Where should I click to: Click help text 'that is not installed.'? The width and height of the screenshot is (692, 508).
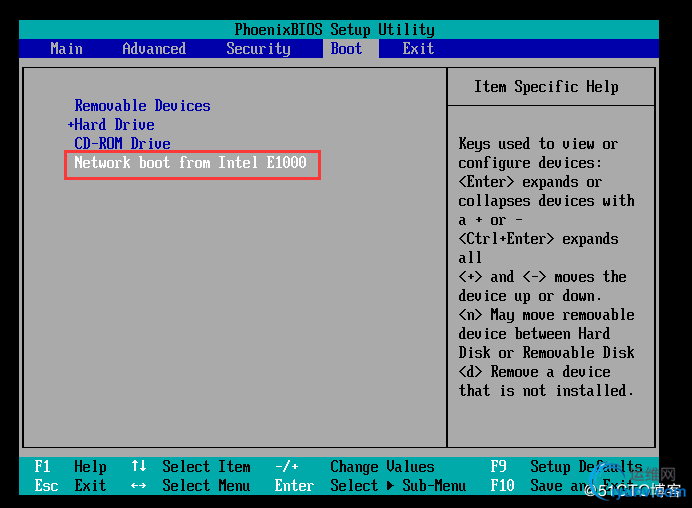point(546,391)
